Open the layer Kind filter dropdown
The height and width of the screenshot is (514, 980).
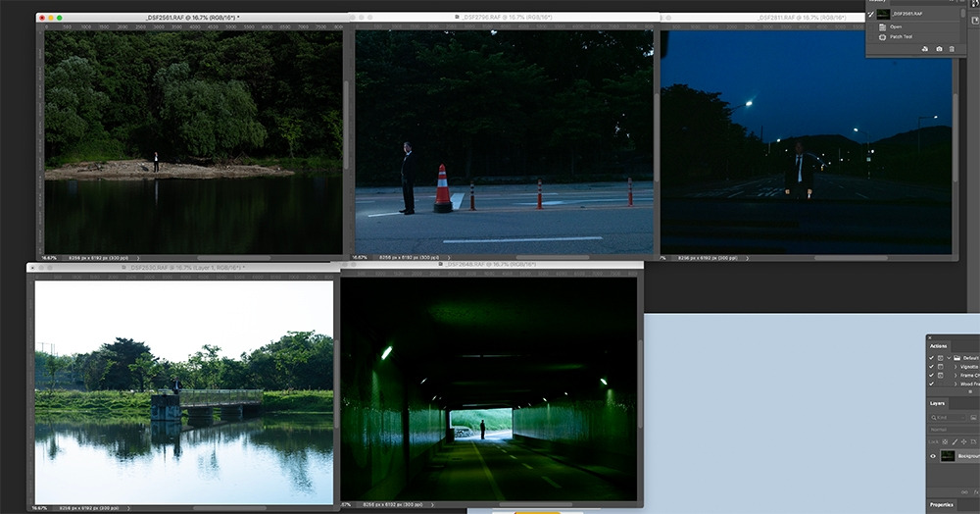948,417
